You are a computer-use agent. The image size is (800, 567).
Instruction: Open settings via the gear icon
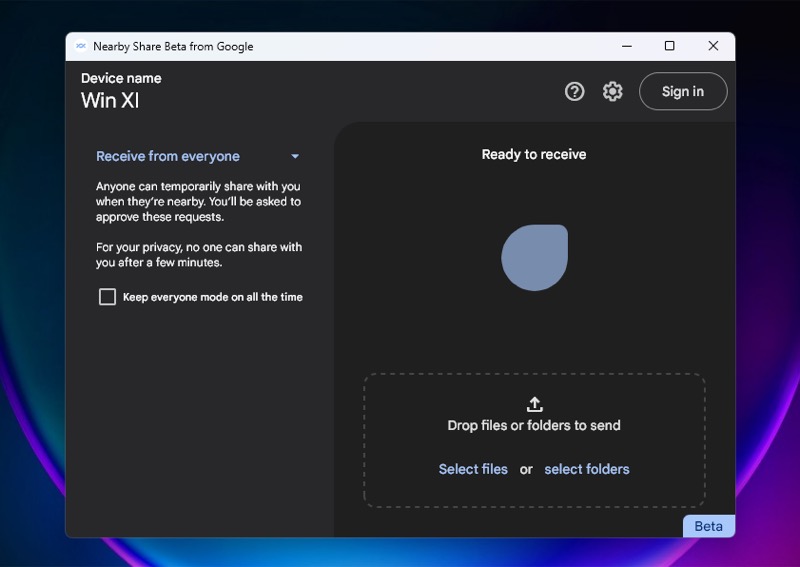click(613, 92)
